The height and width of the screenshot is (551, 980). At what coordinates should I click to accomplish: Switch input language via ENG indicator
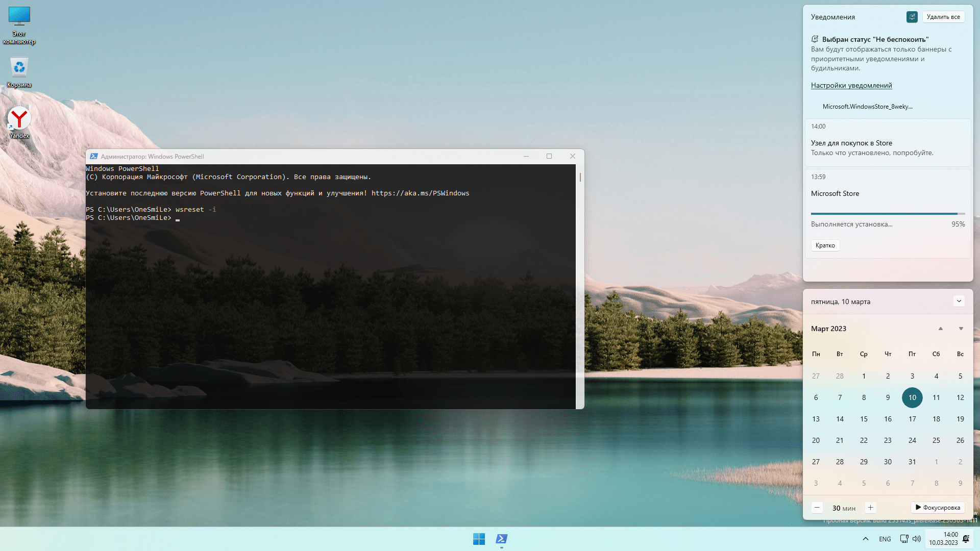[x=885, y=539]
